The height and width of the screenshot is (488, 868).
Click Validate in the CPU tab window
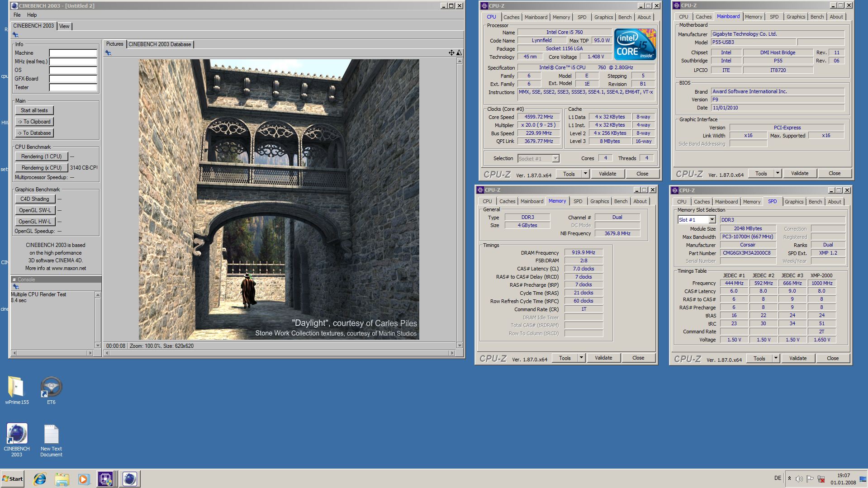tap(607, 174)
